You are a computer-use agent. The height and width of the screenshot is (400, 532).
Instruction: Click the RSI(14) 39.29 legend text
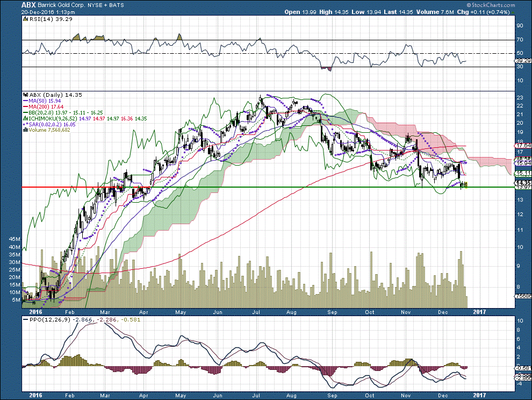point(51,19)
